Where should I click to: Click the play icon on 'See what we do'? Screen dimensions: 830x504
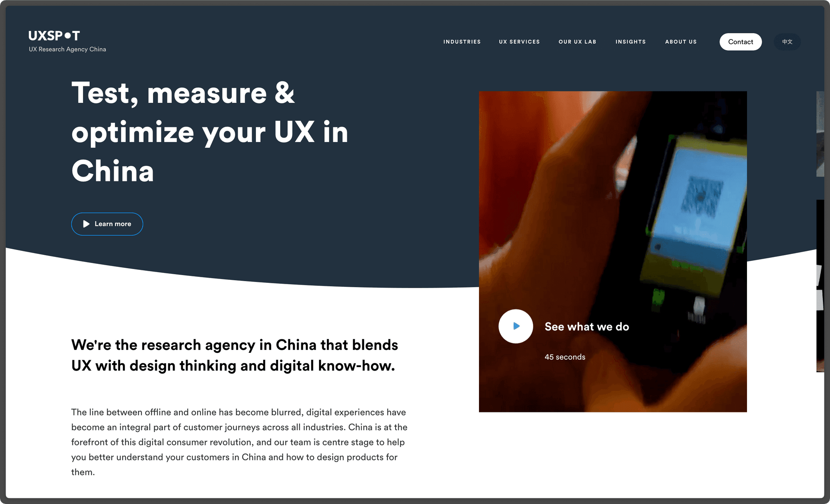[x=515, y=326]
